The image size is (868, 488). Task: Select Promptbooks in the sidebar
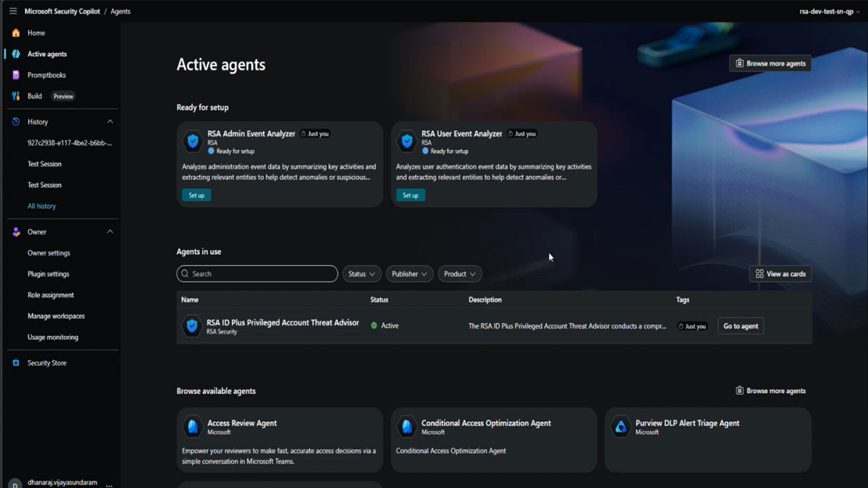[47, 75]
